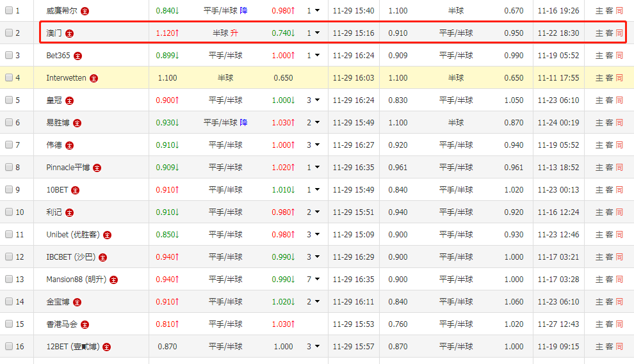Image resolution: width=634 pixels, height=364 pixels.
Task: Click the red 主 icon beside 皇冠
Action: (70, 100)
